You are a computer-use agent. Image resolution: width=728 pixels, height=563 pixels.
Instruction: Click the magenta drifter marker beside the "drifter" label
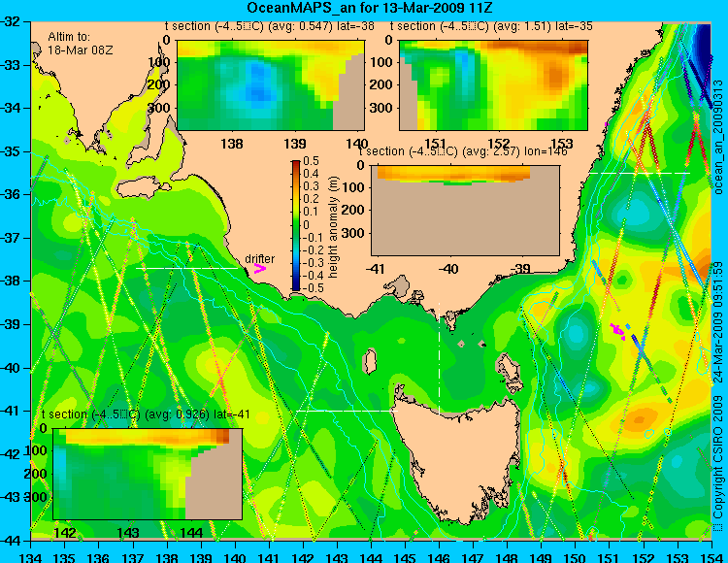[259, 268]
